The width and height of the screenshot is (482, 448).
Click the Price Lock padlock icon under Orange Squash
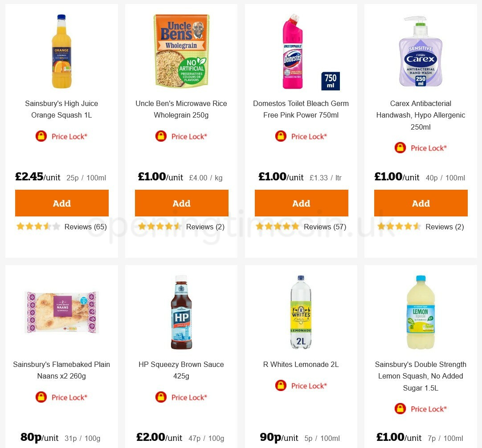click(x=41, y=136)
